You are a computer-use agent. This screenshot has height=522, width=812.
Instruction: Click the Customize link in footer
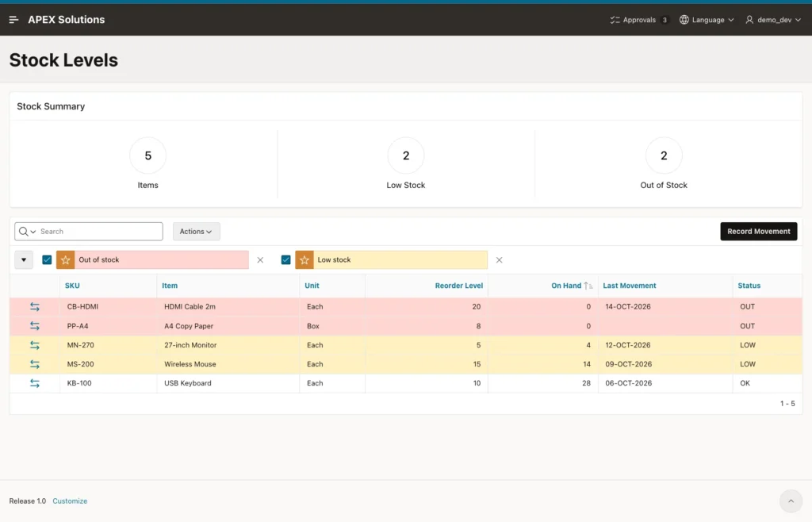(70, 501)
